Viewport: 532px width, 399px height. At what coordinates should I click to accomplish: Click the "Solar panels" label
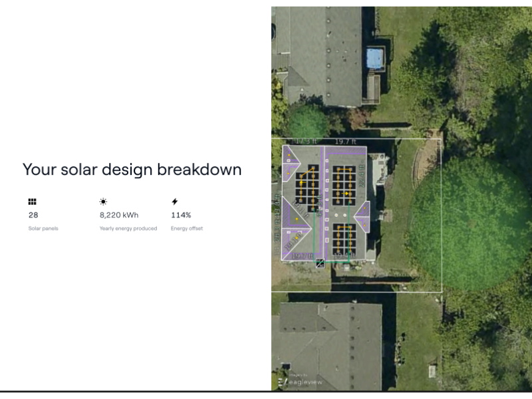[43, 229]
